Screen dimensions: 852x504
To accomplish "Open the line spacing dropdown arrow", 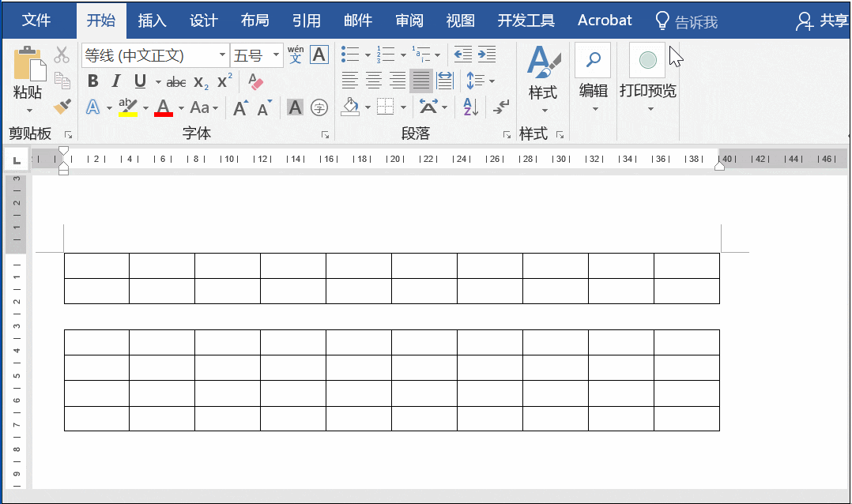I will pos(492,81).
